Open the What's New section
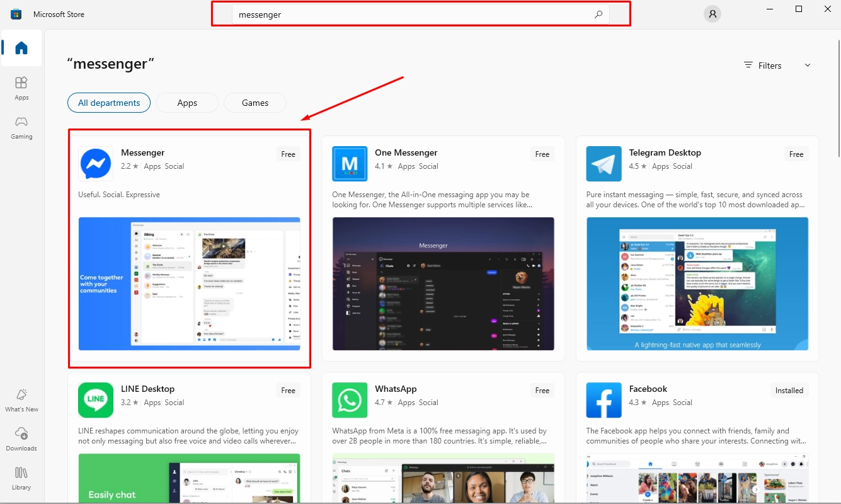The height and width of the screenshot is (504, 841). coord(21,400)
